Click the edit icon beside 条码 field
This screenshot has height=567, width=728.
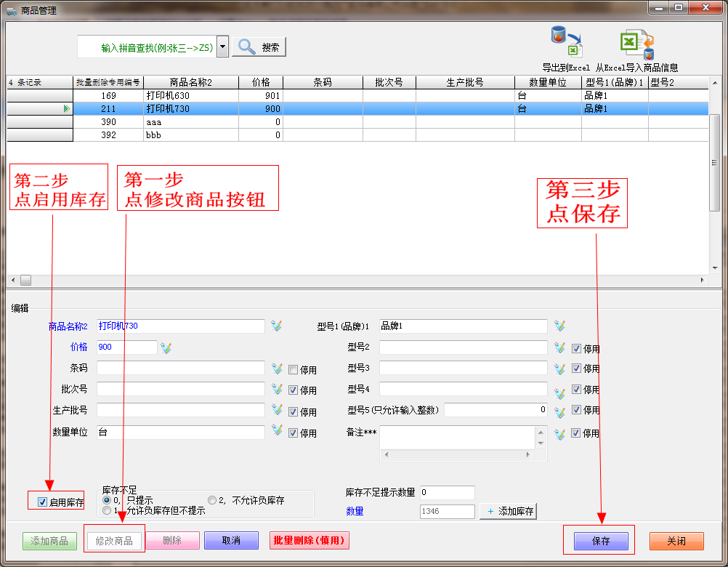click(277, 369)
